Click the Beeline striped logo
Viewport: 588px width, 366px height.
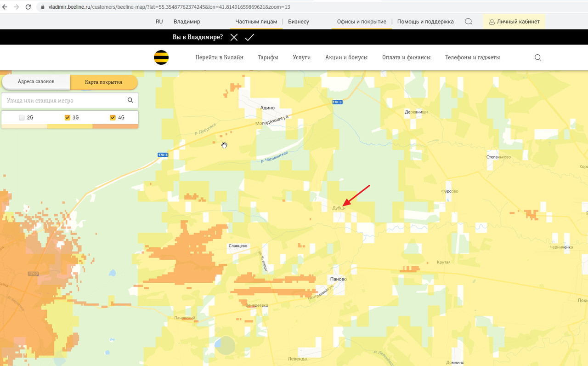[161, 57]
